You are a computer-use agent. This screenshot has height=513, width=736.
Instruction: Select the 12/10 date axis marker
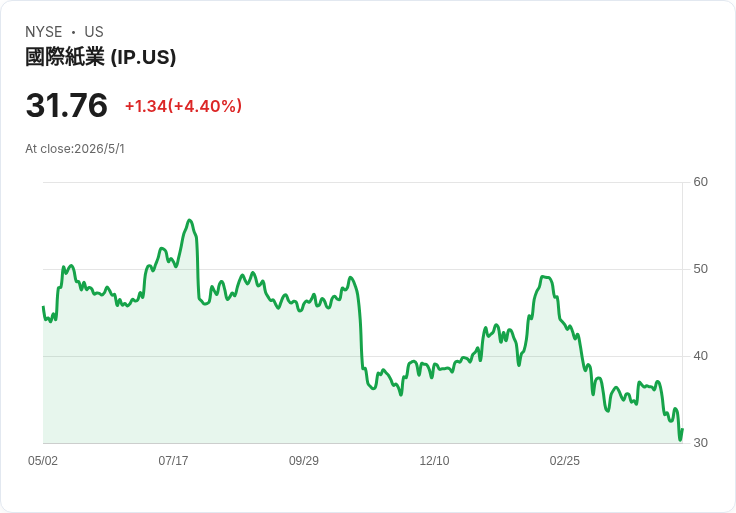tap(434, 460)
